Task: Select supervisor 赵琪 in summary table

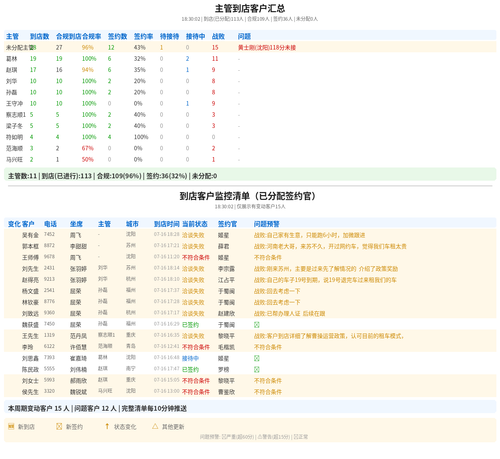Action: coord(12,70)
